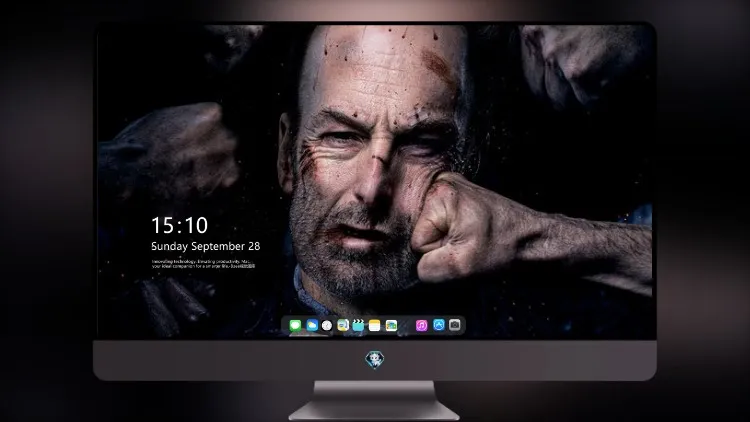
Task: Click the Sunday September 28 date text
Action: coord(206,246)
